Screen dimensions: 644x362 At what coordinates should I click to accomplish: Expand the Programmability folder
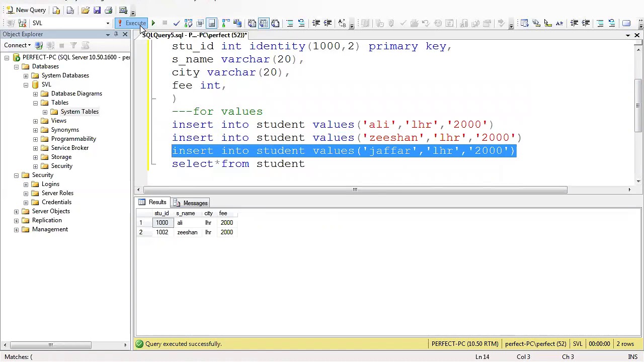click(x=35, y=139)
